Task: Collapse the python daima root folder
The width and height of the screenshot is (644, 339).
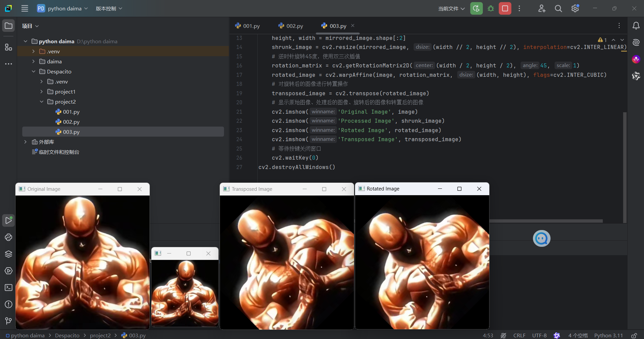Action: (26, 41)
